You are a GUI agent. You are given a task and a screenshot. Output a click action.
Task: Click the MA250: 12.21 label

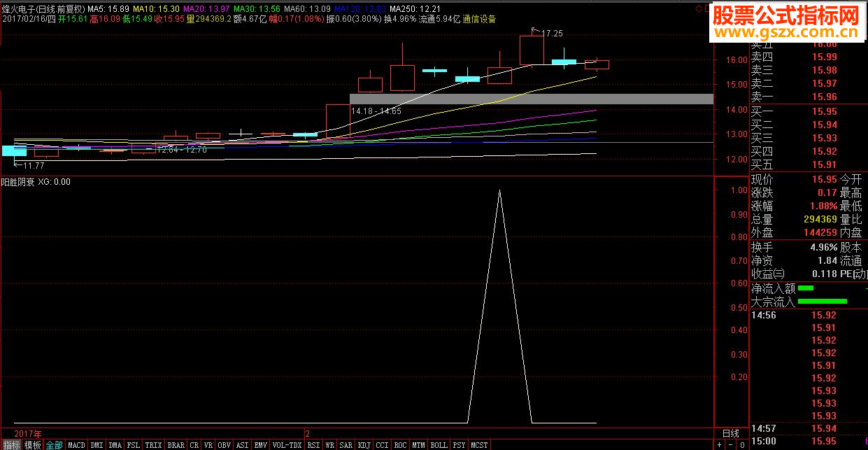413,8
